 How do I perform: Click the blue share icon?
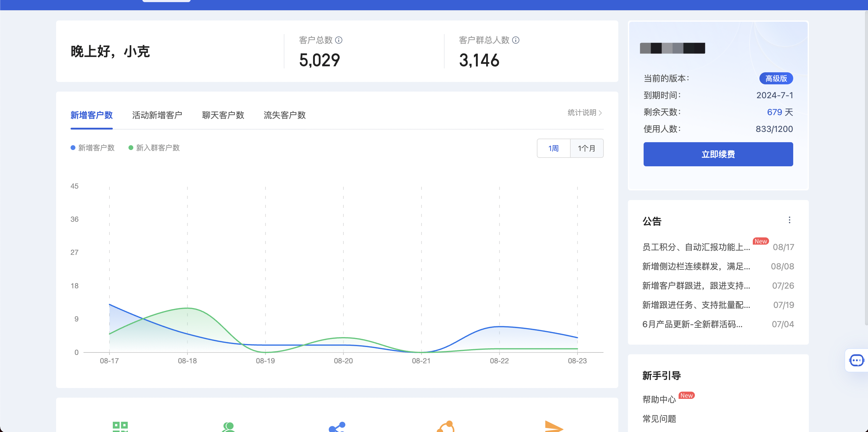coord(337,427)
